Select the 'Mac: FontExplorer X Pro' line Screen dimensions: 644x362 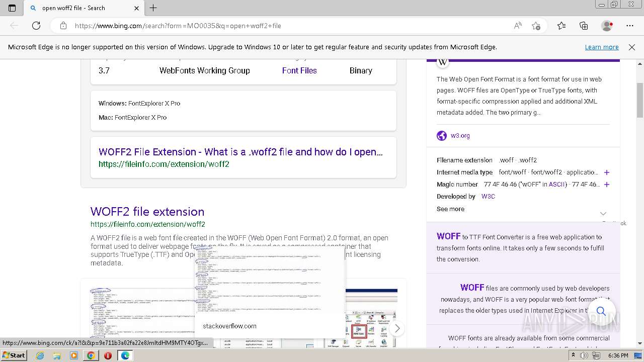coord(132,117)
